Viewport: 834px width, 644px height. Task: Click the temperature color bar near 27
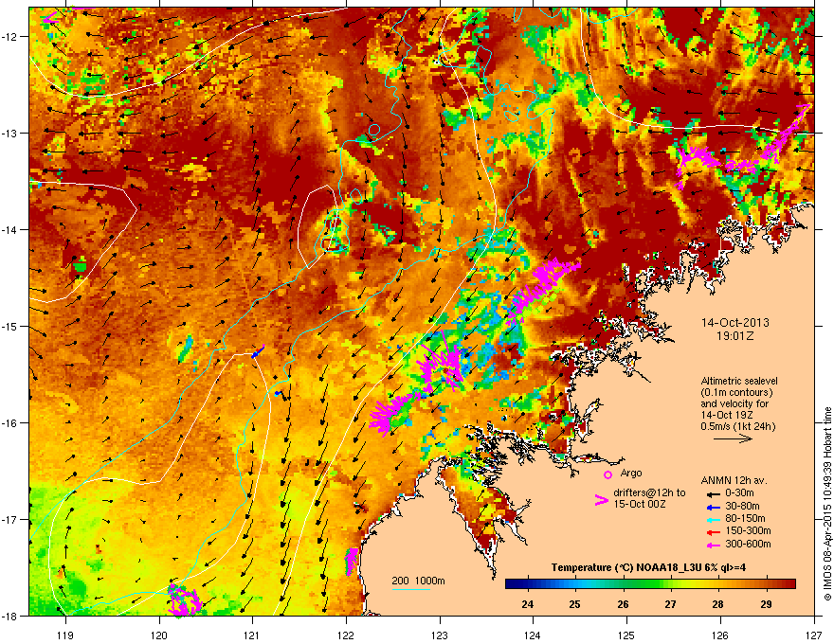coord(670,584)
